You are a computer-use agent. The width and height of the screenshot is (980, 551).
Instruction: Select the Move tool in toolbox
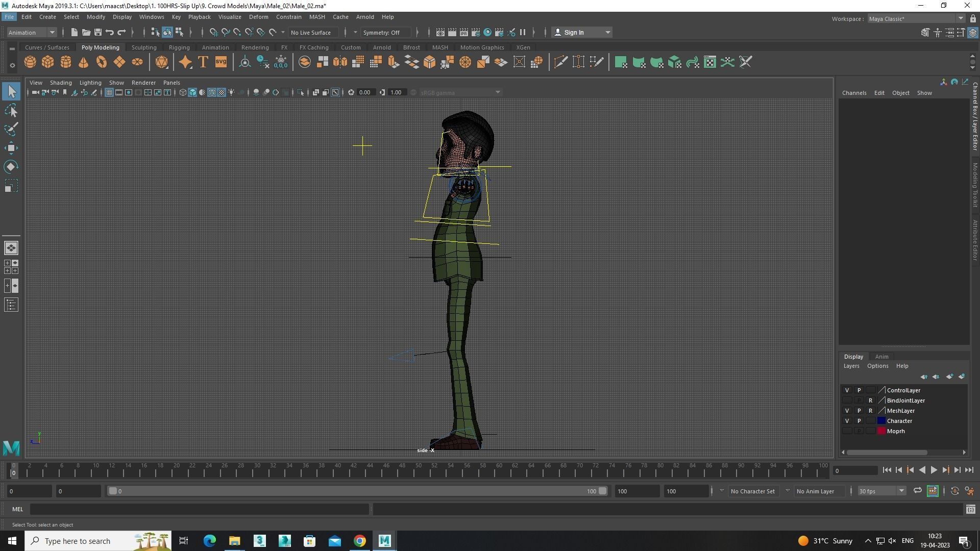click(x=11, y=148)
